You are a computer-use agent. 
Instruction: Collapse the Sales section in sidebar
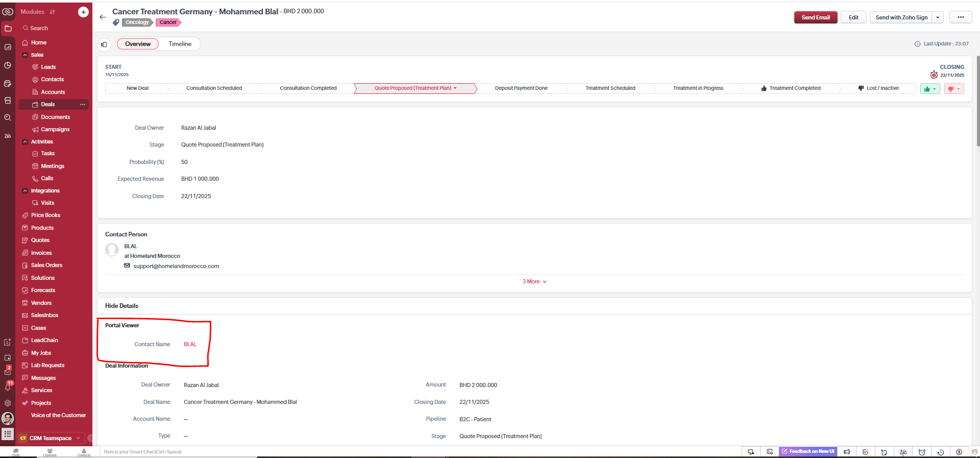pyautogui.click(x=25, y=55)
